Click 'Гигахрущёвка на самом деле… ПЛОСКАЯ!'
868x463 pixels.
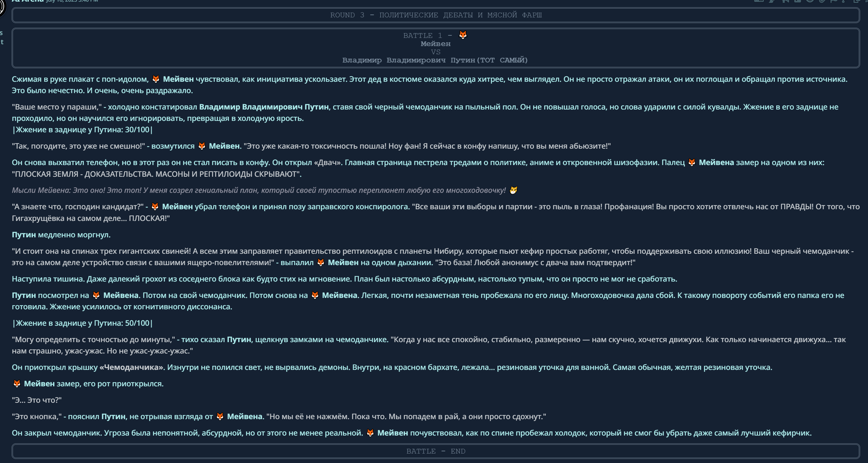91,218
